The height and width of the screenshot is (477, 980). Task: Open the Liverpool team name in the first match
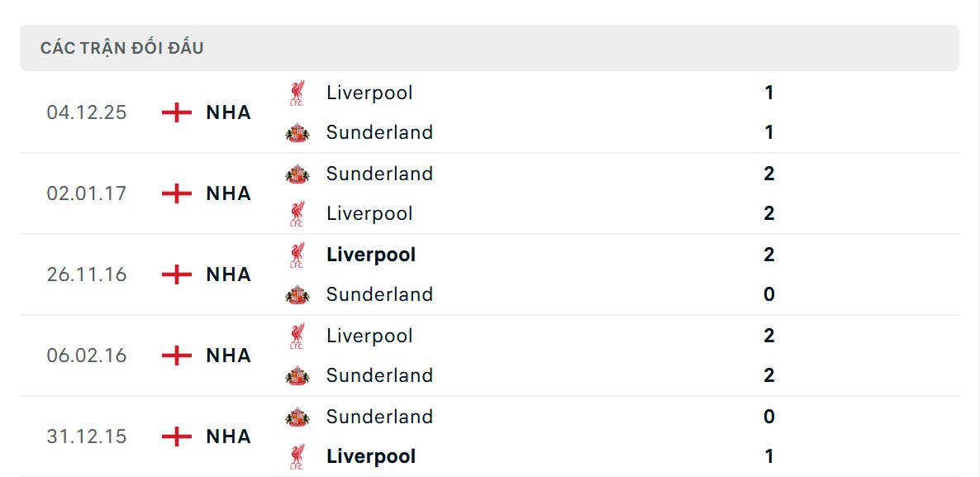click(369, 93)
